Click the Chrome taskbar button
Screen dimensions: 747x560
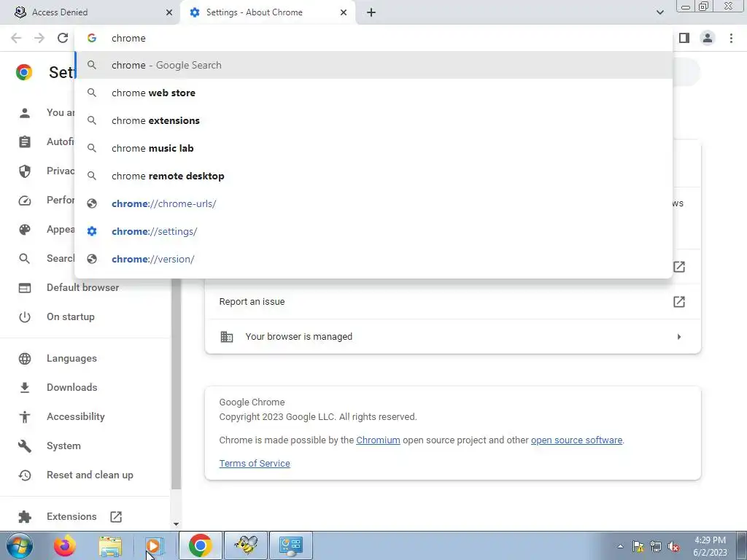pos(201,545)
